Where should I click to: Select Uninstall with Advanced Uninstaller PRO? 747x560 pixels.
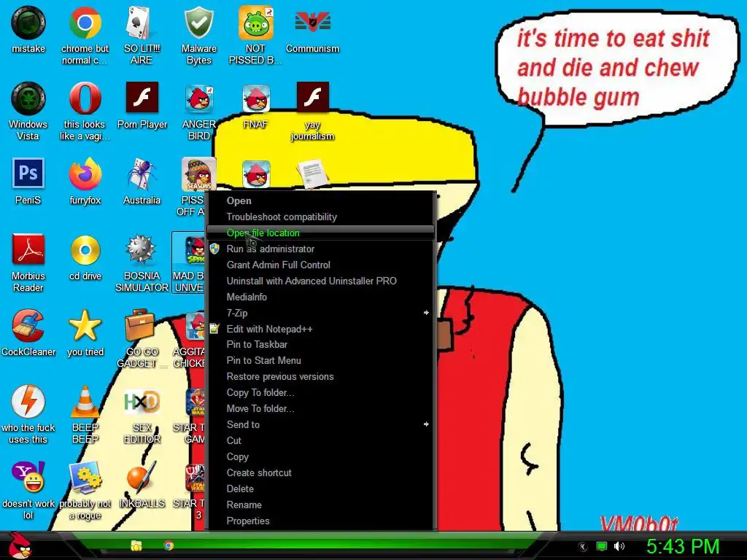321,281
